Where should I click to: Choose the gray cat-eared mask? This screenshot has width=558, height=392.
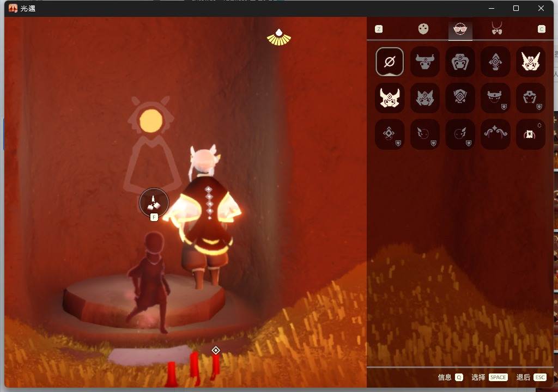point(425,98)
